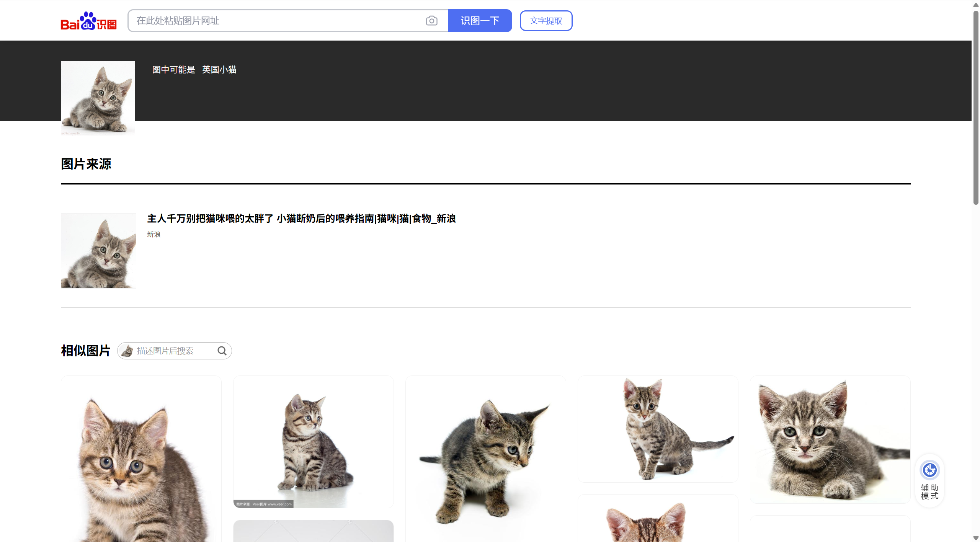Open the Baidu 识图 logo homepage
The height and width of the screenshot is (542, 980).
(x=88, y=21)
